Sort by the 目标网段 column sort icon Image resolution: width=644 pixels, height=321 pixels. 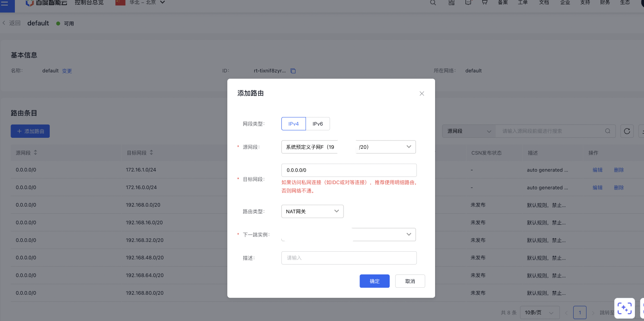point(151,152)
